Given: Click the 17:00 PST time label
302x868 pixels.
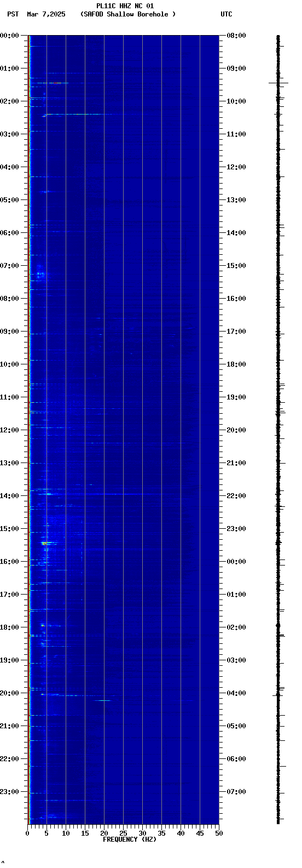Looking at the screenshot, I should 10,595.
